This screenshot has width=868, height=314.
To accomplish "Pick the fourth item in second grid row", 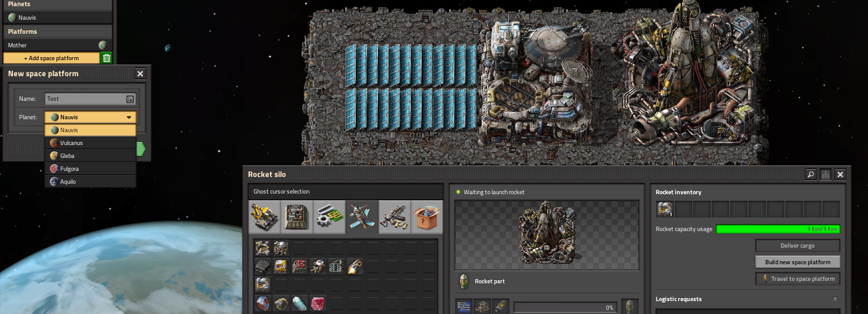I will tap(318, 267).
